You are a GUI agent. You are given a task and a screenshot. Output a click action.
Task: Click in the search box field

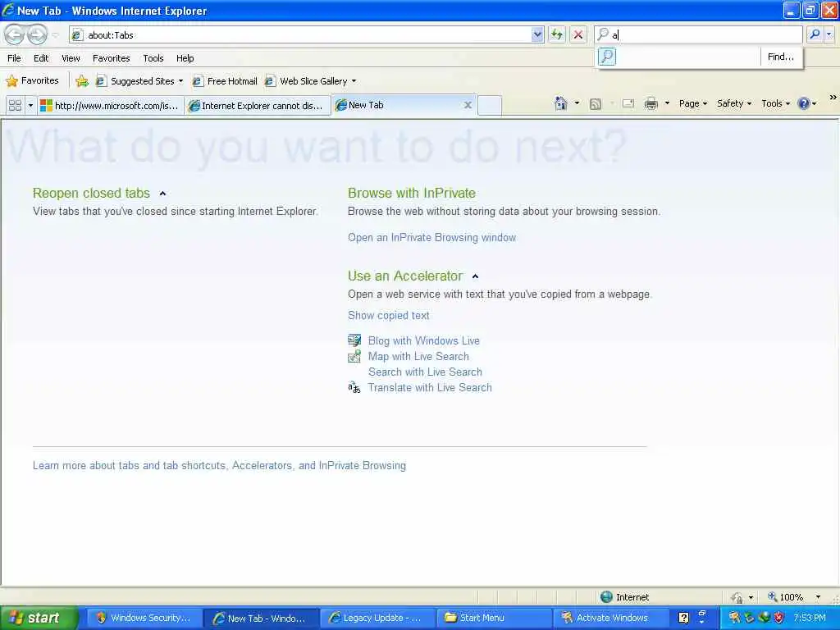pos(699,34)
